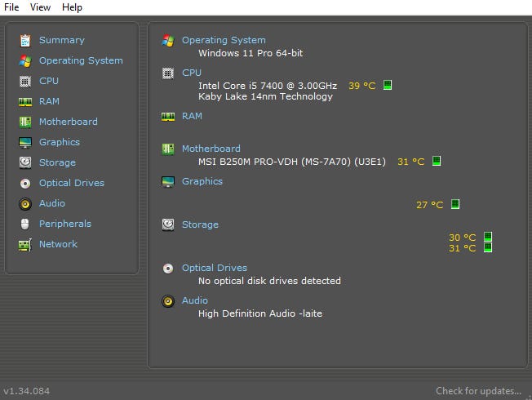
Task: Click the Peripherals mouse icon in sidebar
Action: point(25,224)
